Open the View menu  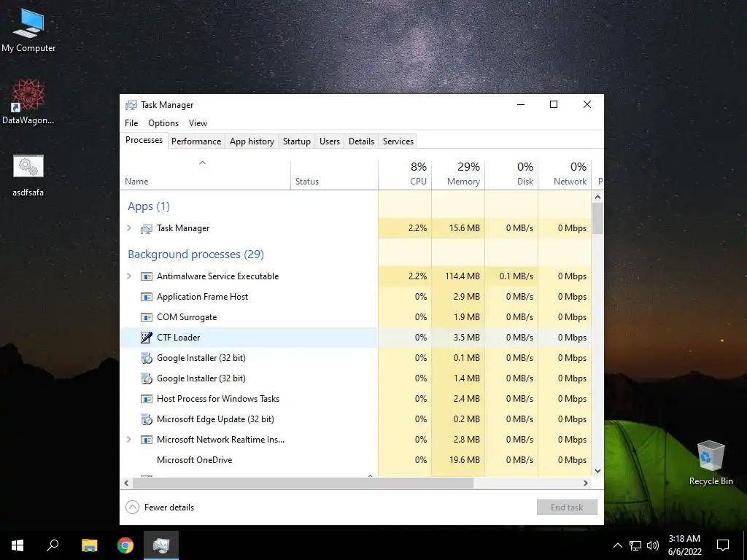pos(198,123)
